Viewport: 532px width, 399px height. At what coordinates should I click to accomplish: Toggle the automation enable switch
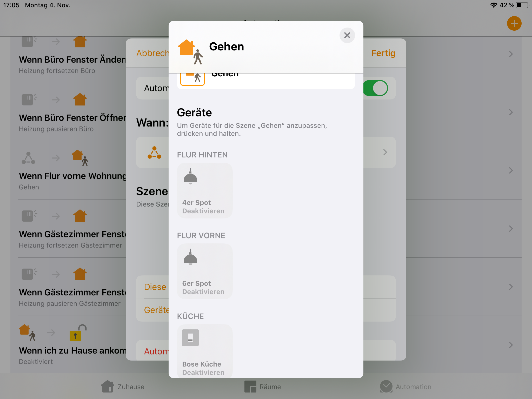(x=376, y=88)
